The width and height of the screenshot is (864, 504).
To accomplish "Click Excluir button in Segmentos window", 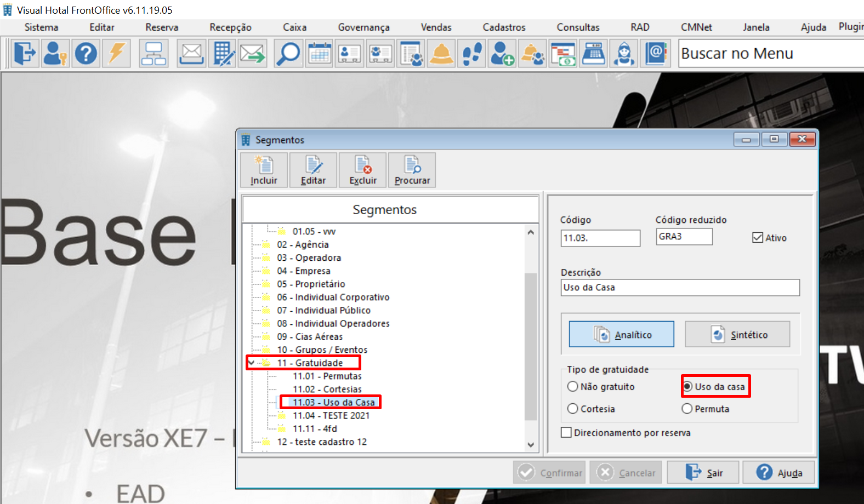I will click(x=363, y=170).
